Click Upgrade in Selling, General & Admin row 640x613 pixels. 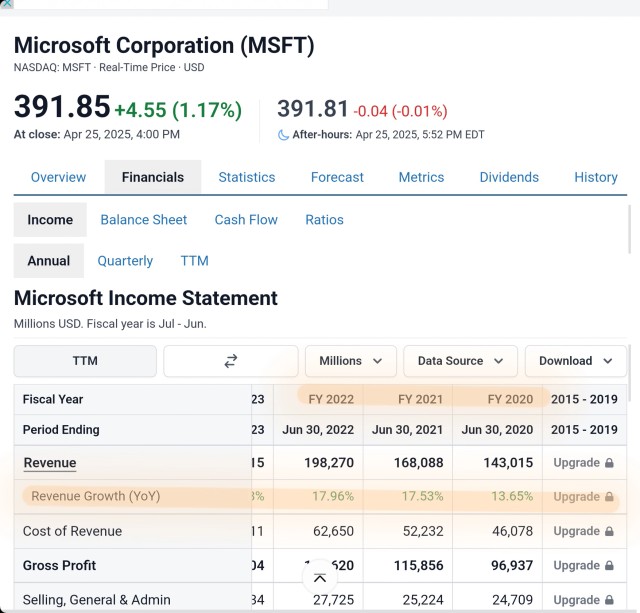pos(576,600)
